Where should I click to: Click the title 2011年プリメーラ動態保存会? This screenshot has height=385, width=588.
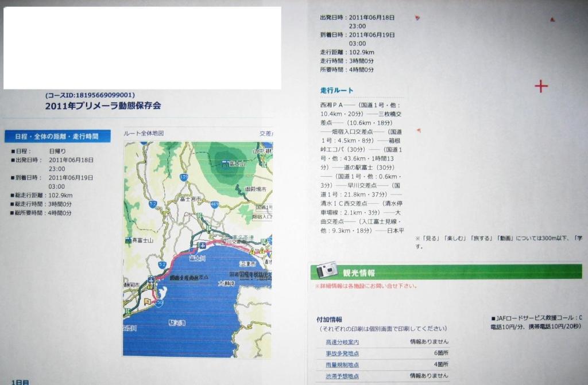coord(103,106)
